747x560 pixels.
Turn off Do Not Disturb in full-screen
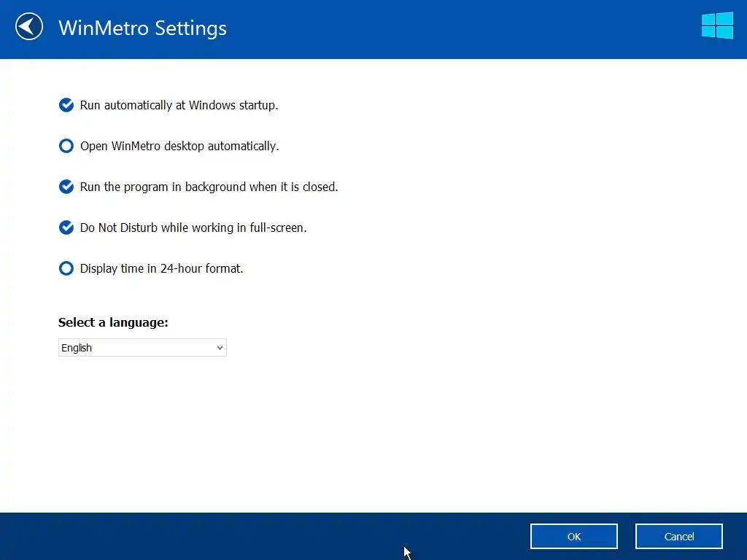click(66, 227)
